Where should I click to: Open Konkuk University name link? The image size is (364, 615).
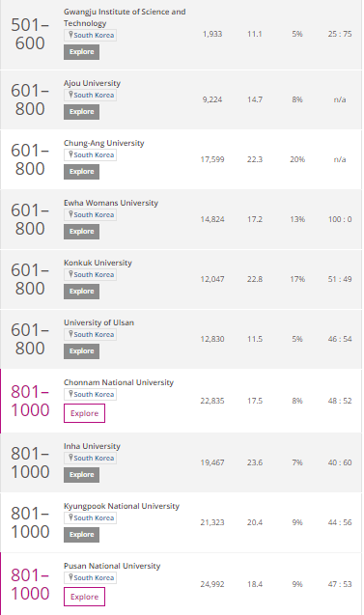click(98, 263)
